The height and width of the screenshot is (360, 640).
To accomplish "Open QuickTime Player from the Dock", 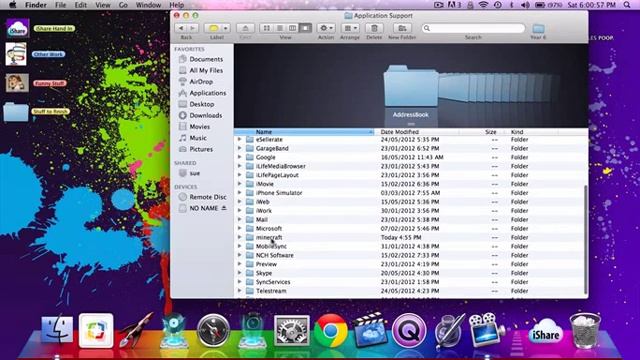I will coord(409,330).
